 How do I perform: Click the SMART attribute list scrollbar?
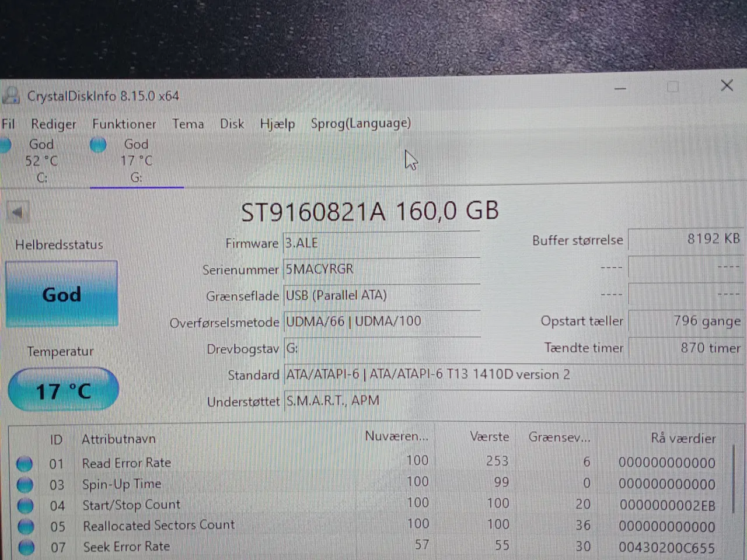[734, 478]
